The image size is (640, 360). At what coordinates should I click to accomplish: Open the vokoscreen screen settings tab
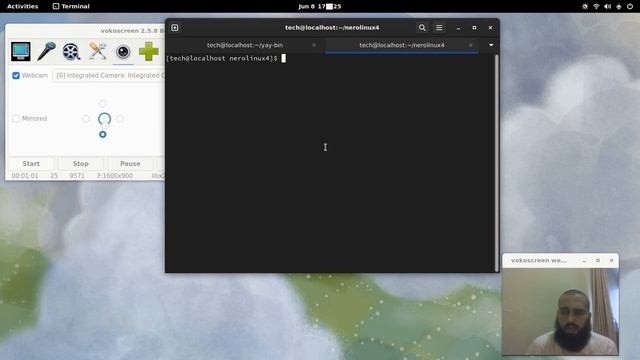pos(20,51)
